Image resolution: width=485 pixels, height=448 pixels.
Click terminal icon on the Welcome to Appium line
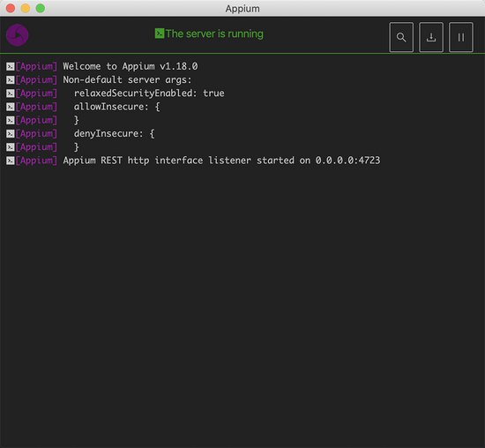point(11,66)
